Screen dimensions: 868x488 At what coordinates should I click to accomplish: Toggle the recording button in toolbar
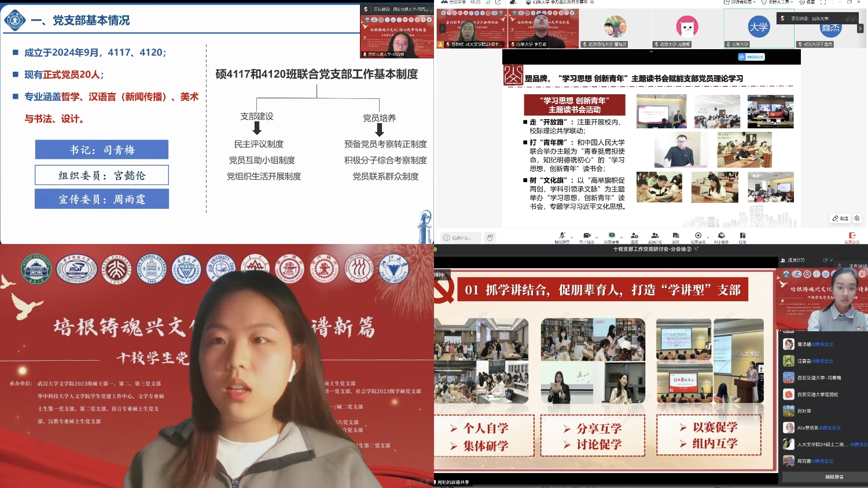point(698,236)
